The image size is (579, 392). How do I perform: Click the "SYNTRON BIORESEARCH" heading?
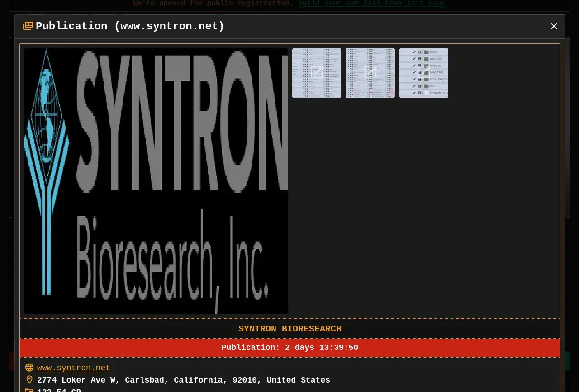290,329
